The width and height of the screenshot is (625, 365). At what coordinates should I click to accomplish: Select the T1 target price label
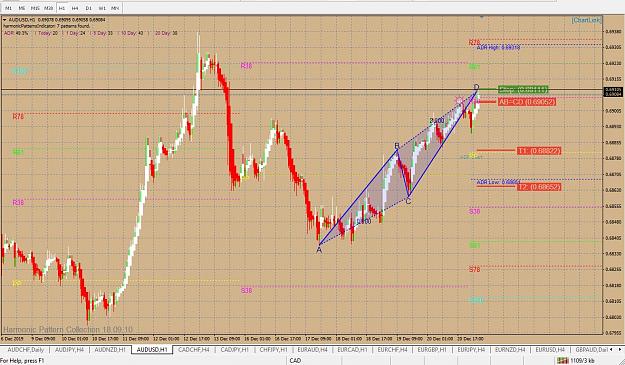coord(539,151)
